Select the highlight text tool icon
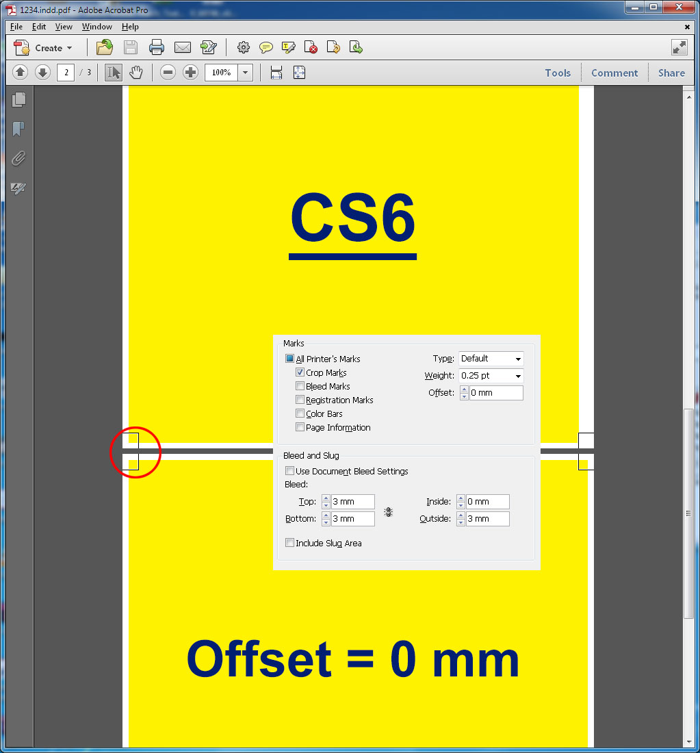The height and width of the screenshot is (753, 700). [x=288, y=47]
